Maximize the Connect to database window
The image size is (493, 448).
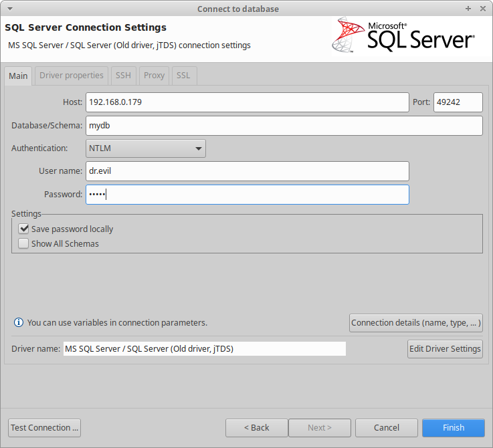coord(468,9)
